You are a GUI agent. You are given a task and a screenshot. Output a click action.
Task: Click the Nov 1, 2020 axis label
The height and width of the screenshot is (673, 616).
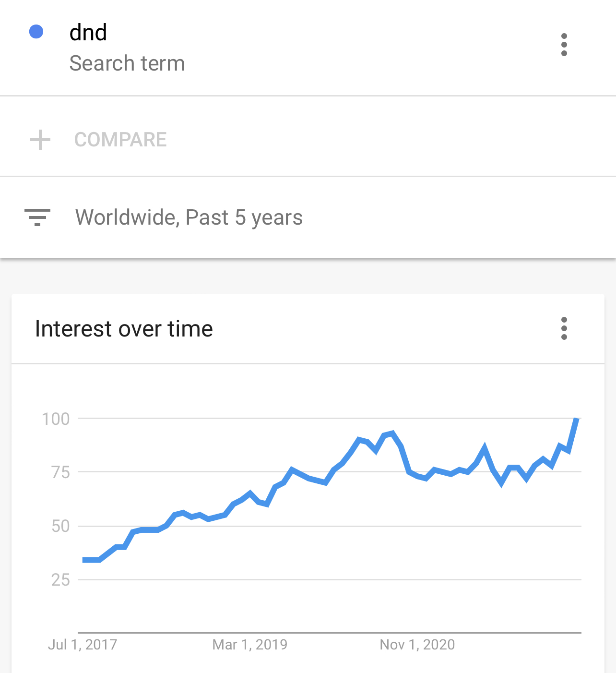click(417, 644)
